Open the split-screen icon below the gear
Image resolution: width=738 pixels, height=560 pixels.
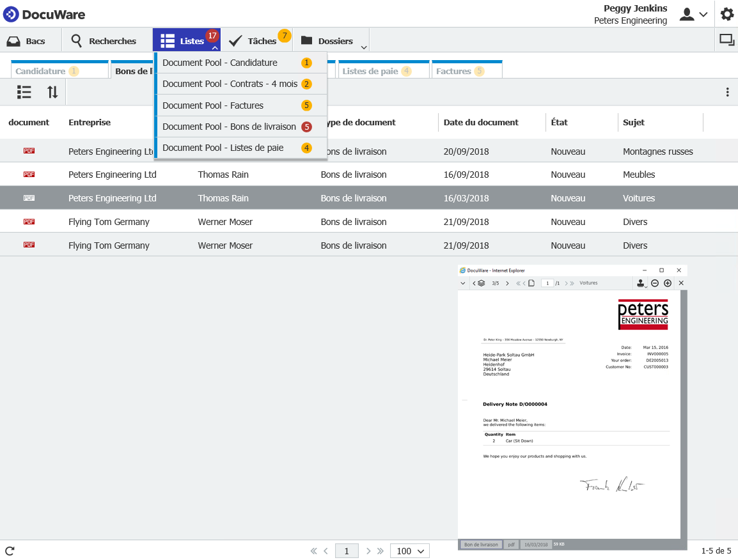[726, 40]
